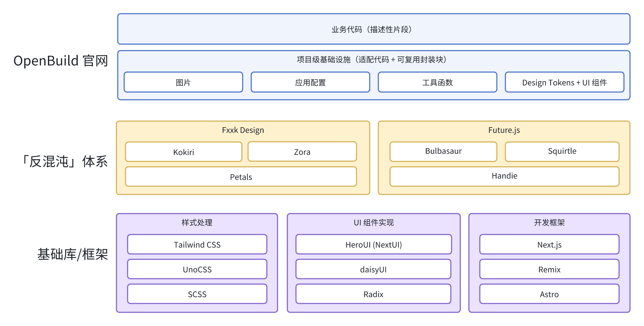Select the Handie box
The width and height of the screenshot is (644, 326).
[505, 176]
